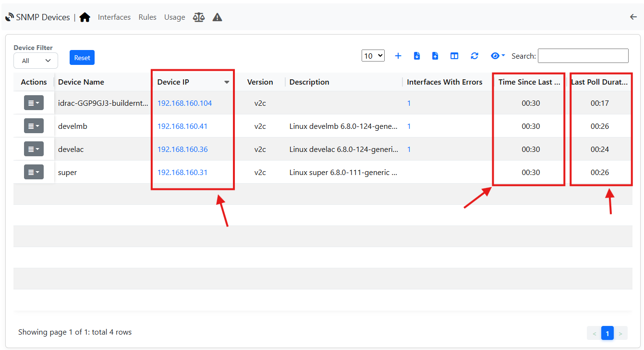Sort by Time Since Last column header
Image resolution: width=644 pixels, height=350 pixels.
pyautogui.click(x=529, y=82)
